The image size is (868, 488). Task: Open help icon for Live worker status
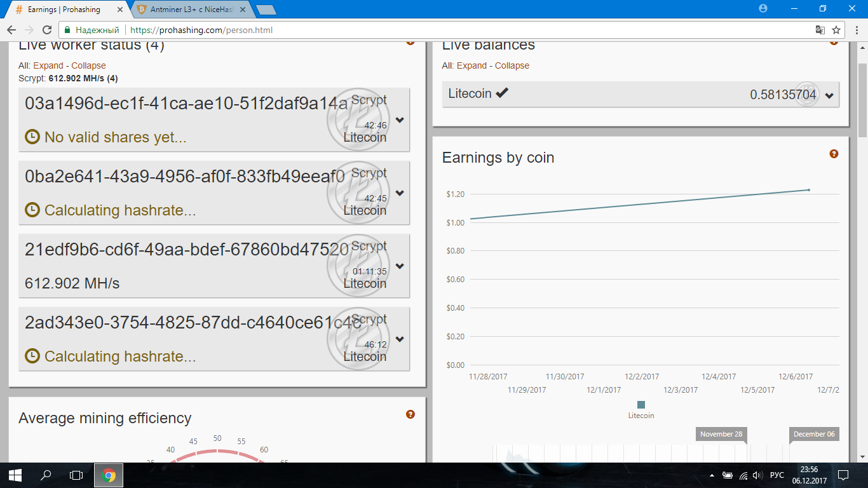410,42
